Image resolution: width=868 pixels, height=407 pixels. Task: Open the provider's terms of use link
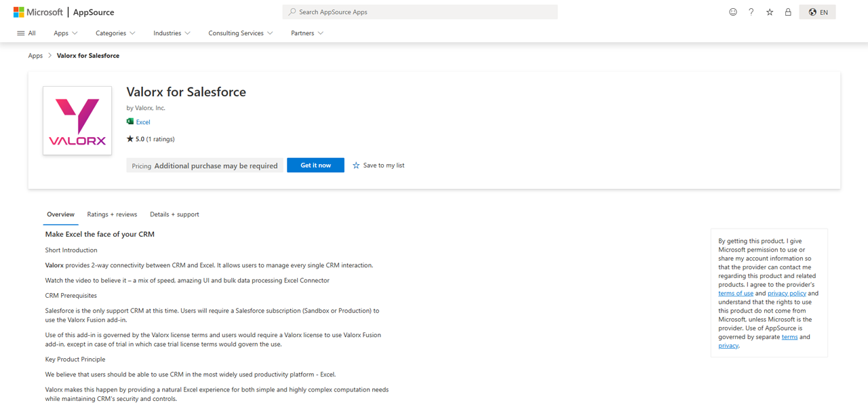[x=736, y=294]
